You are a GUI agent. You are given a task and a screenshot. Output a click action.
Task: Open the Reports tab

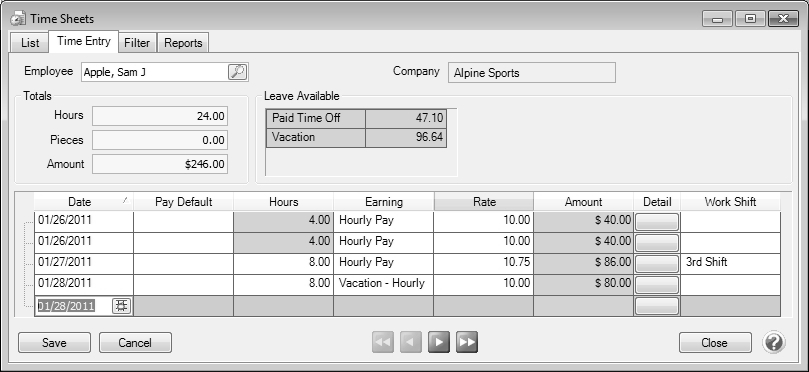pos(183,43)
